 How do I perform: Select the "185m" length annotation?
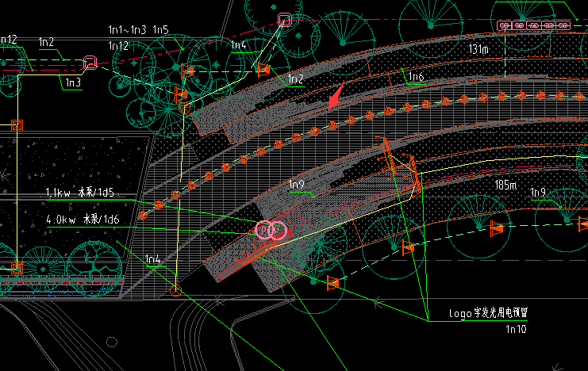(505, 185)
